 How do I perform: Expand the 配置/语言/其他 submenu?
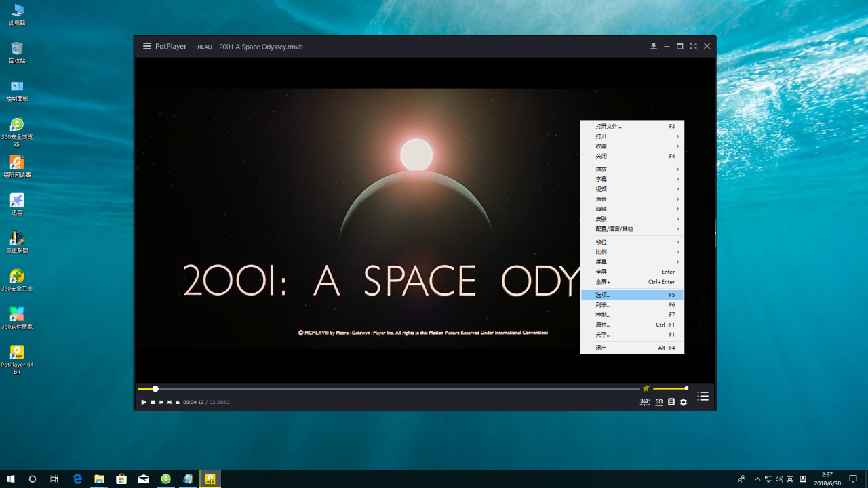coord(632,229)
